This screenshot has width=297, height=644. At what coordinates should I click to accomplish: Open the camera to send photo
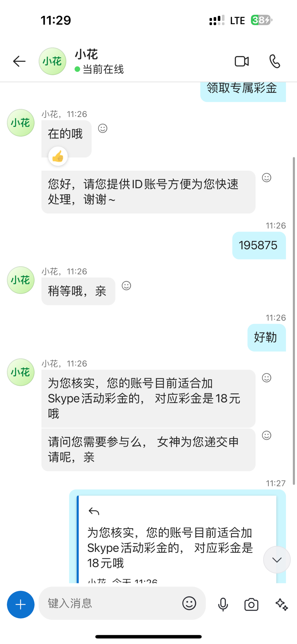251,605
